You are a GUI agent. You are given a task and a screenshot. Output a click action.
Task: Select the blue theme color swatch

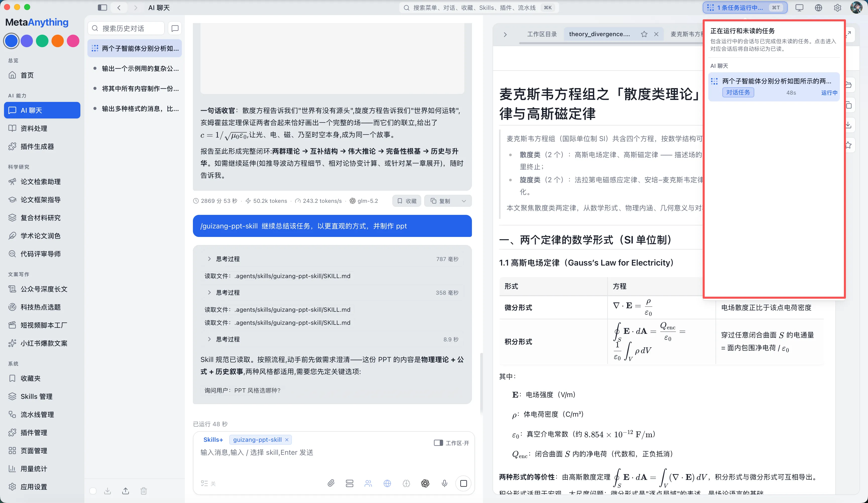tap(11, 41)
